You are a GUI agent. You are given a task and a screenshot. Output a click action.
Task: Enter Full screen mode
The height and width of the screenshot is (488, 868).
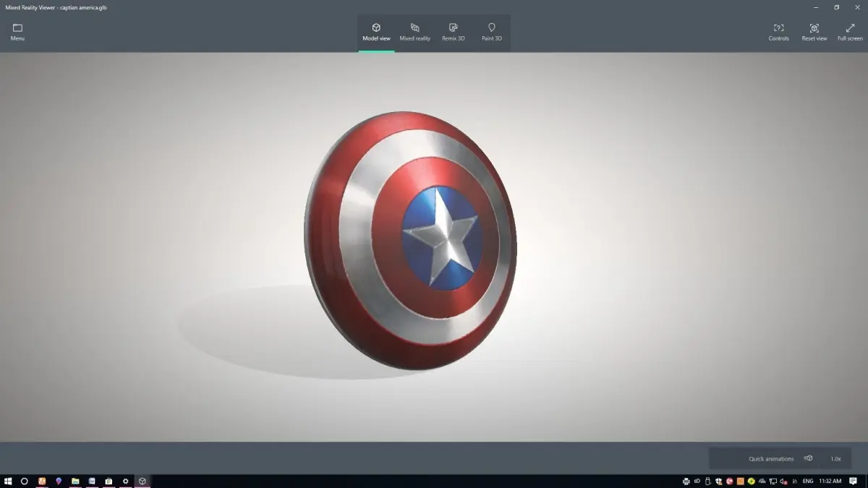850,33
